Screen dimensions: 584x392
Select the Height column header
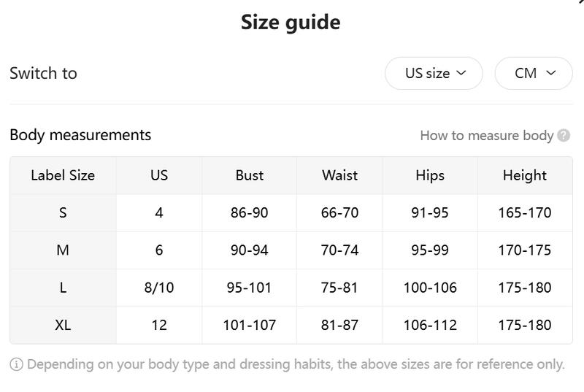(525, 175)
